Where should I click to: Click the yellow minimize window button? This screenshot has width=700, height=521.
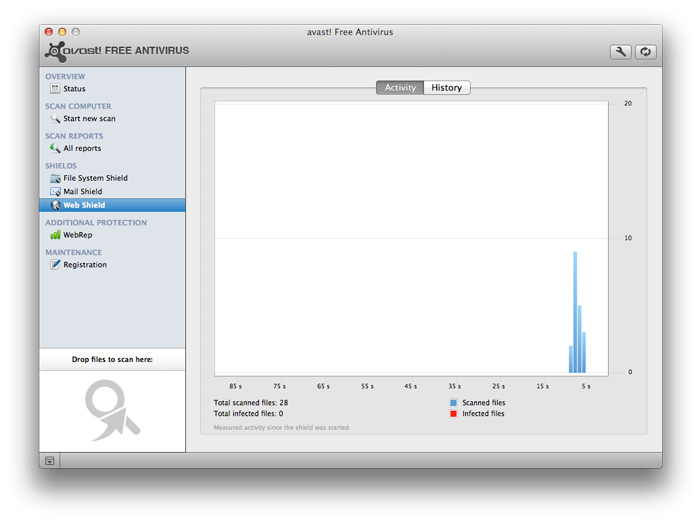(x=63, y=32)
